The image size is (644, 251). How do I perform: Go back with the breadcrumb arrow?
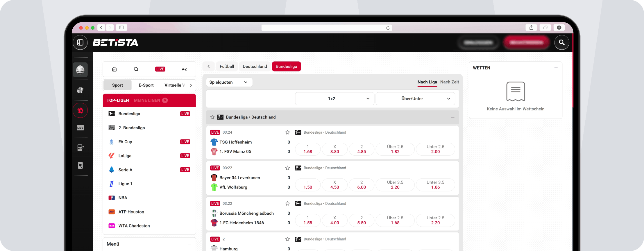pyautogui.click(x=209, y=67)
